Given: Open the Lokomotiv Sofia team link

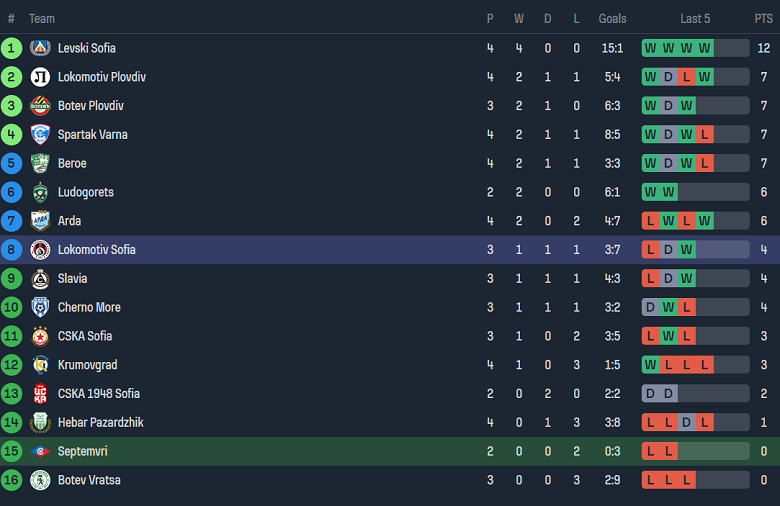Looking at the screenshot, I should click(x=96, y=250).
